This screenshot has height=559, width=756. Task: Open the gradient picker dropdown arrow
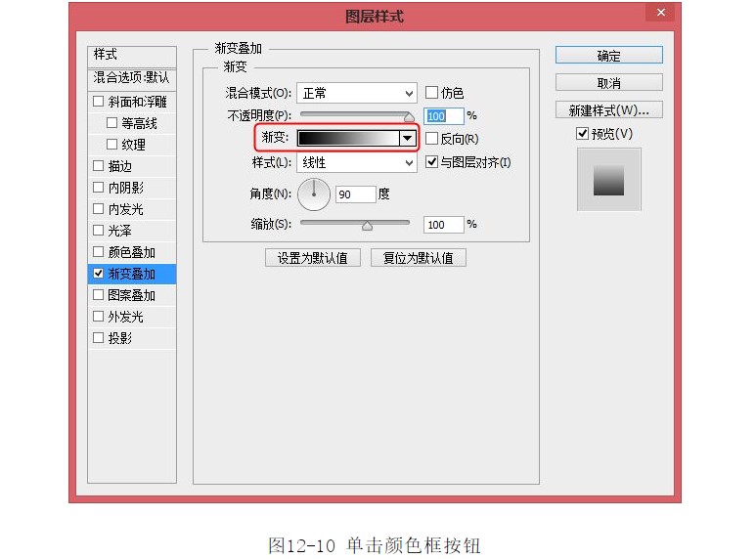(408, 139)
